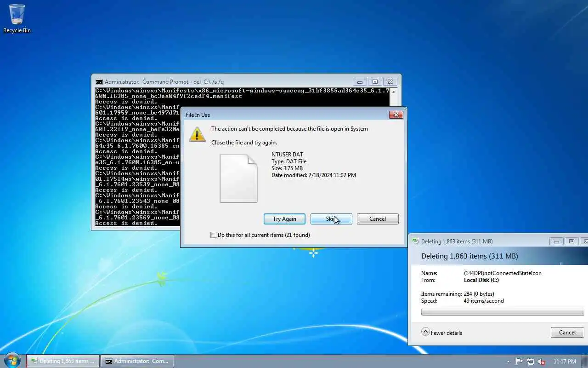Click the NTUSER.DAT file name text
Image resolution: width=588 pixels, height=368 pixels.
(288, 155)
